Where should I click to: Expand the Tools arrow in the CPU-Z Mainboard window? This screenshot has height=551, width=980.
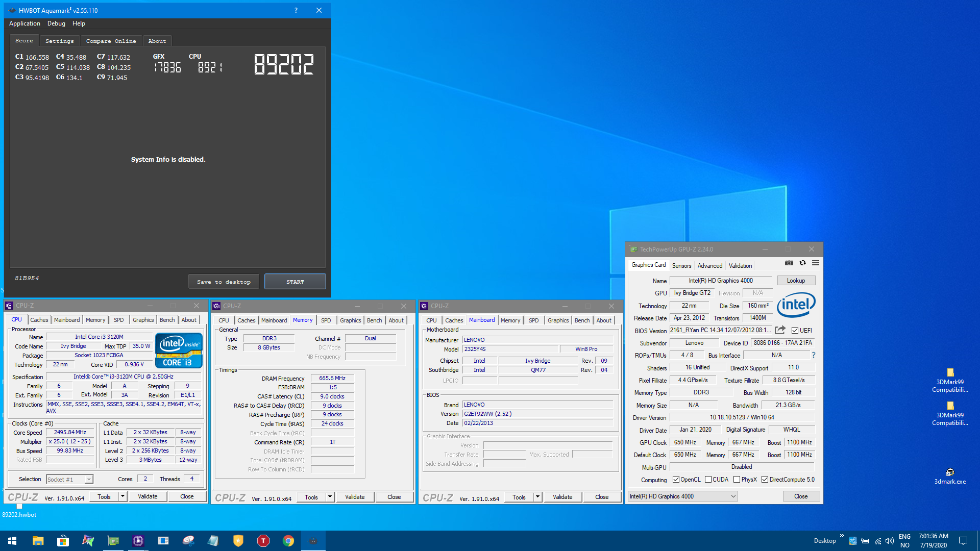tap(537, 497)
